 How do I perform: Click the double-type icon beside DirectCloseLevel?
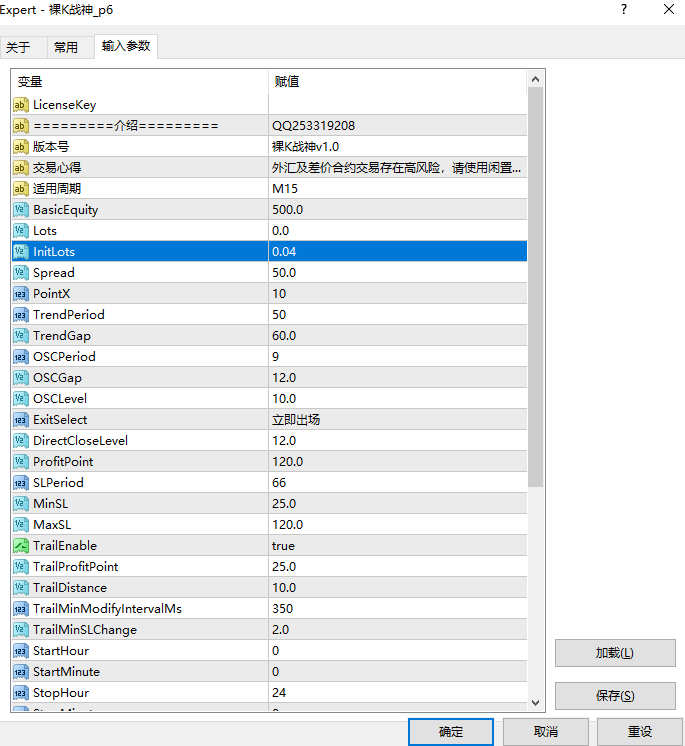(20, 441)
